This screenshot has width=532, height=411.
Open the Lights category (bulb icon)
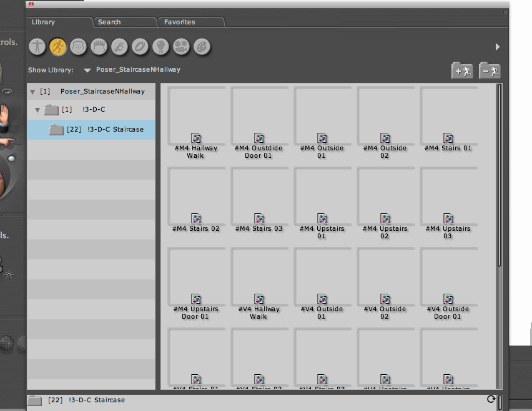161,46
